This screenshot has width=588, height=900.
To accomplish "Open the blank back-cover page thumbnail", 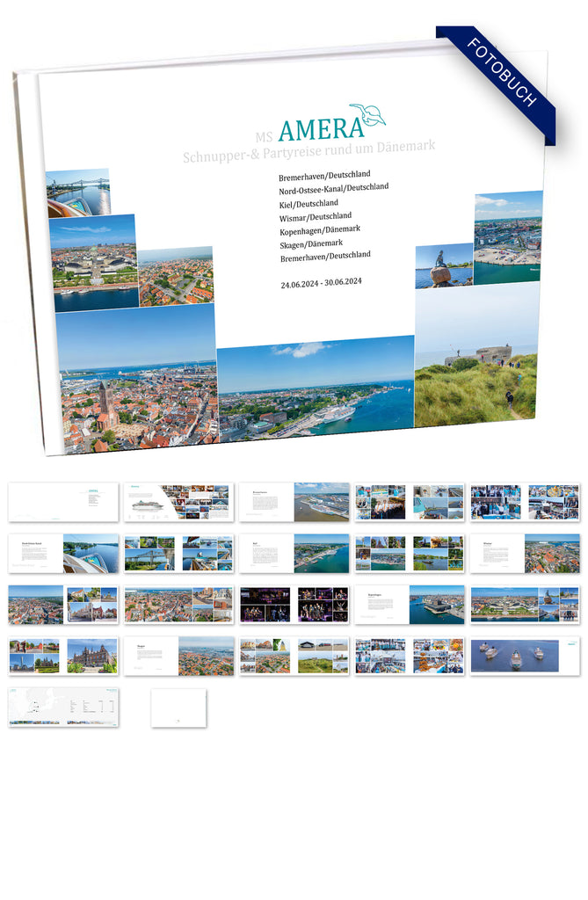I will 178,708.
